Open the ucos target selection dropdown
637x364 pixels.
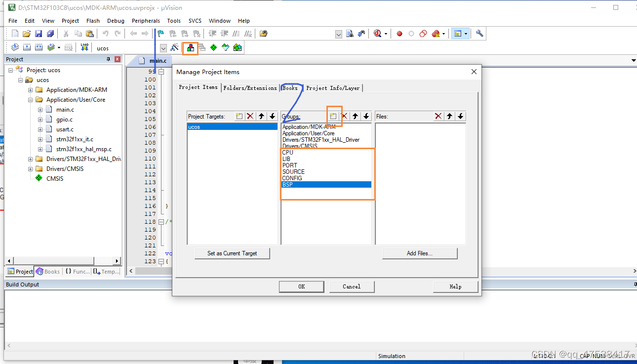[163, 47]
